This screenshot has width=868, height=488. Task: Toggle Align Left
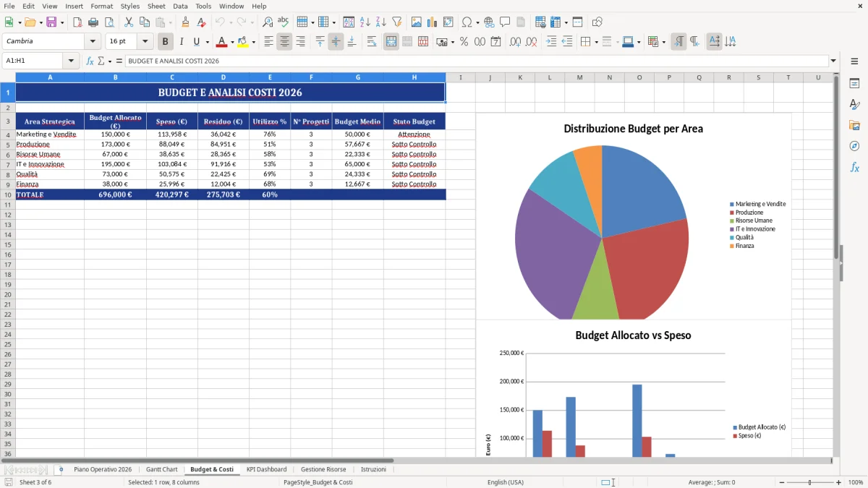(x=268, y=42)
